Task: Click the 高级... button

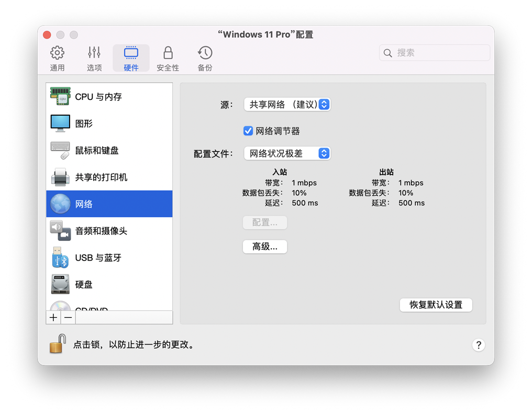Action: [x=264, y=246]
